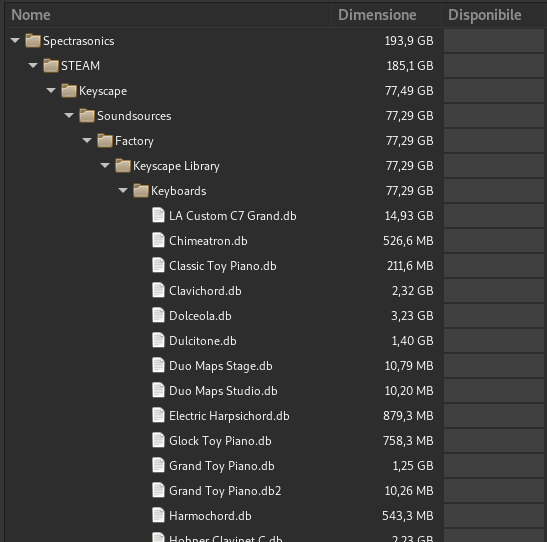This screenshot has height=542, width=547.
Task: Collapse the Soundsources folder arrow
Action: (x=69, y=115)
